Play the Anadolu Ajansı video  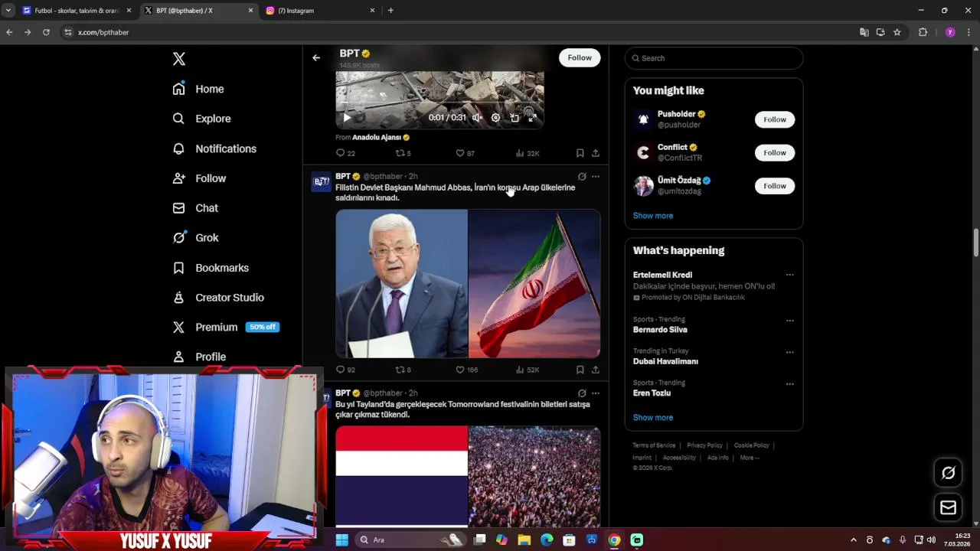click(x=347, y=118)
